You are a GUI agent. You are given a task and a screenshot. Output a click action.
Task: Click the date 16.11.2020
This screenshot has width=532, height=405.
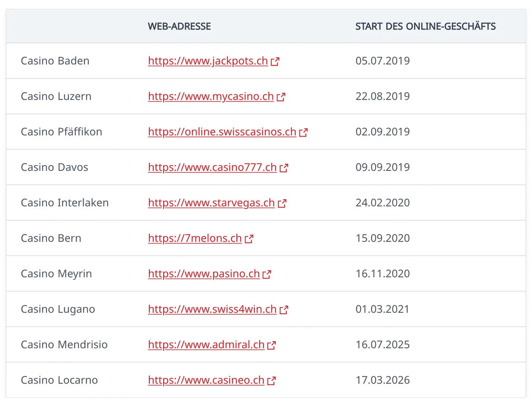pyautogui.click(x=383, y=274)
